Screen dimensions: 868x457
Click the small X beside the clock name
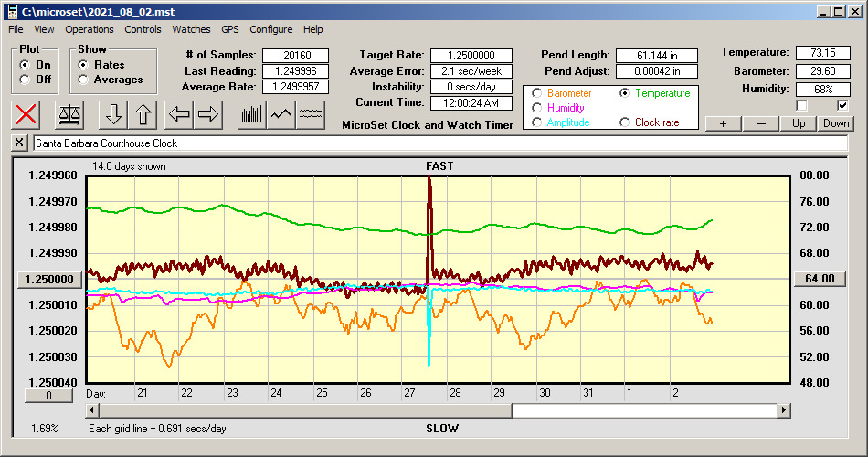coord(19,143)
